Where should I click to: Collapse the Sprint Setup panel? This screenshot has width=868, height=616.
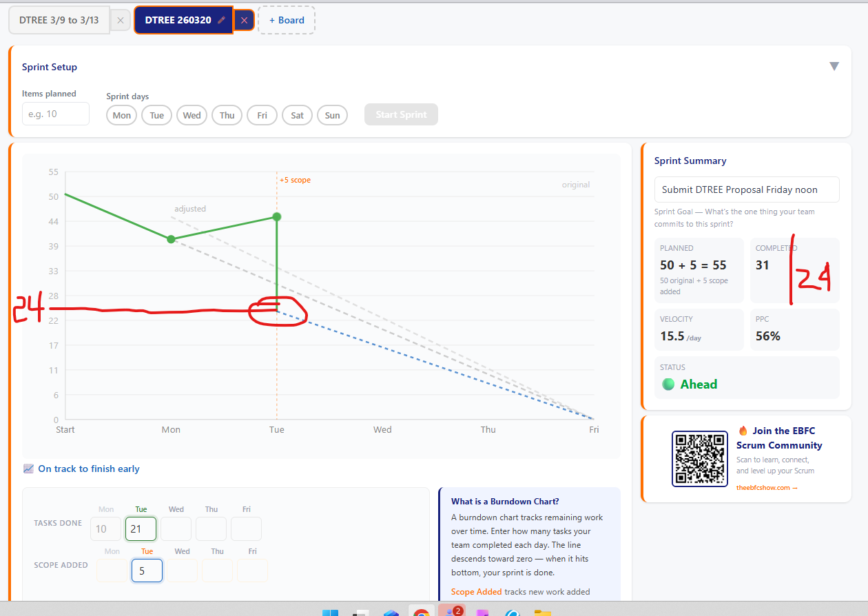[x=834, y=66]
